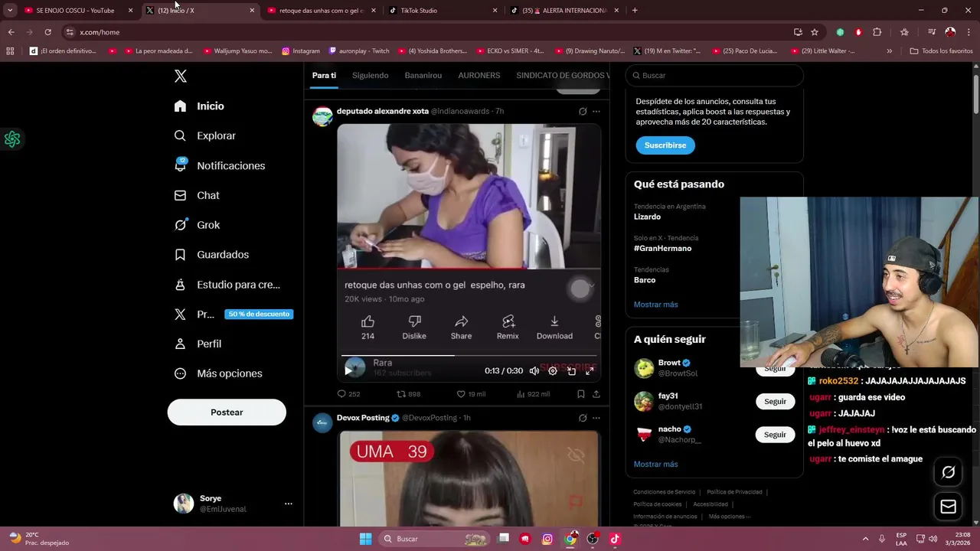Open Estudio para creadores
Screen dimensions: 980x551
227,285
